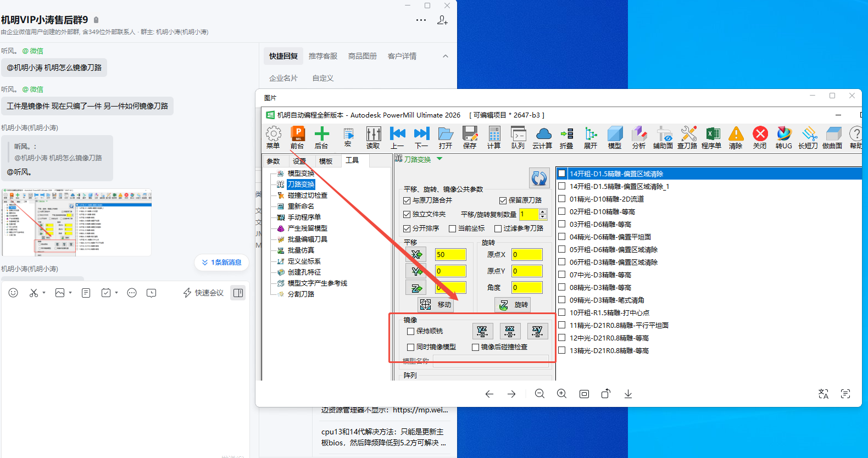The image size is (868, 458).
Task: Go to previous image in viewer
Action: point(489,394)
